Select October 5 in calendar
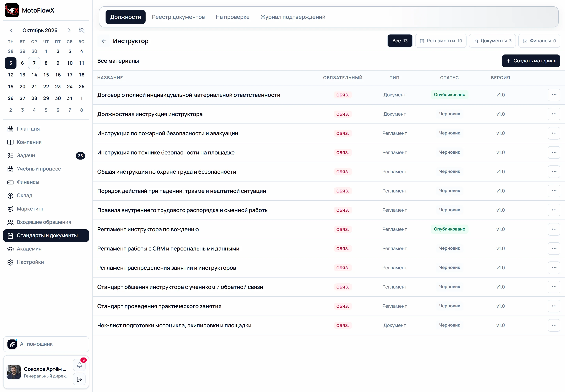565x392 pixels. (11, 63)
